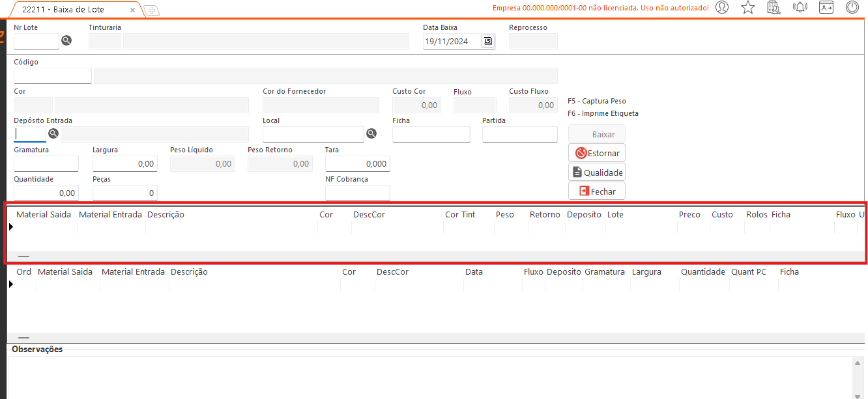This screenshot has width=868, height=399.
Task: Click the switch user session icon
Action: click(826, 8)
